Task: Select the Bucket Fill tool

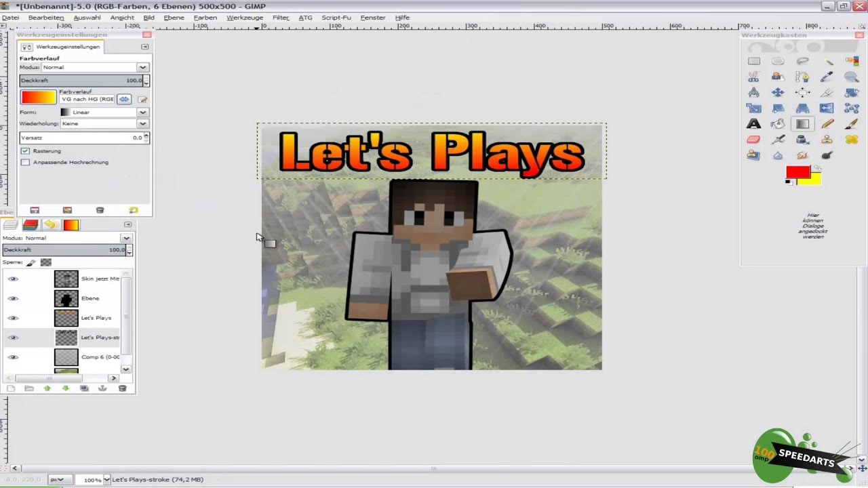Action: click(x=778, y=124)
